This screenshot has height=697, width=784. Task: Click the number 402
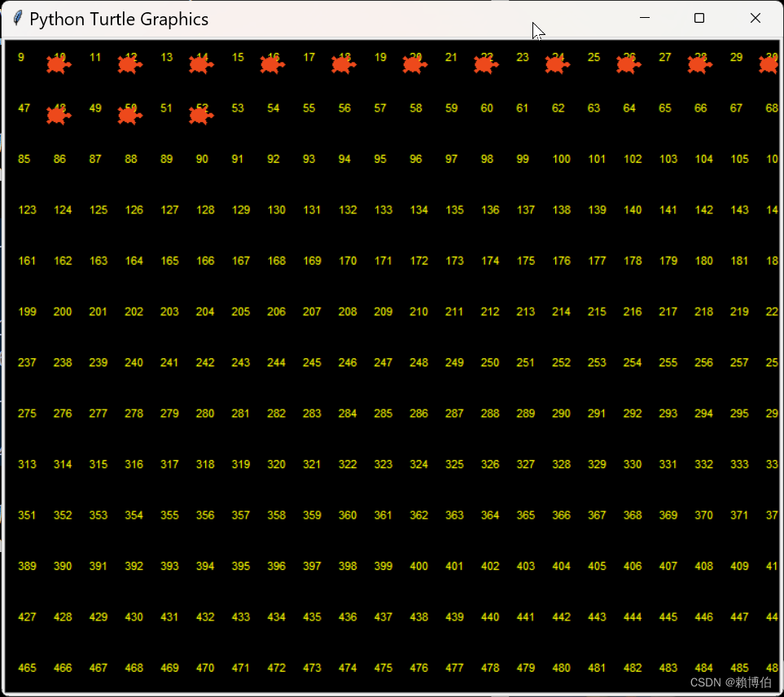pyautogui.click(x=490, y=566)
